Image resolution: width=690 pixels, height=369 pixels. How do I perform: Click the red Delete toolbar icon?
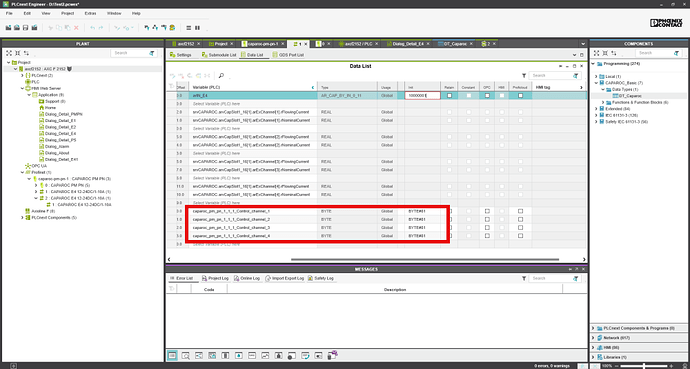(76, 28)
